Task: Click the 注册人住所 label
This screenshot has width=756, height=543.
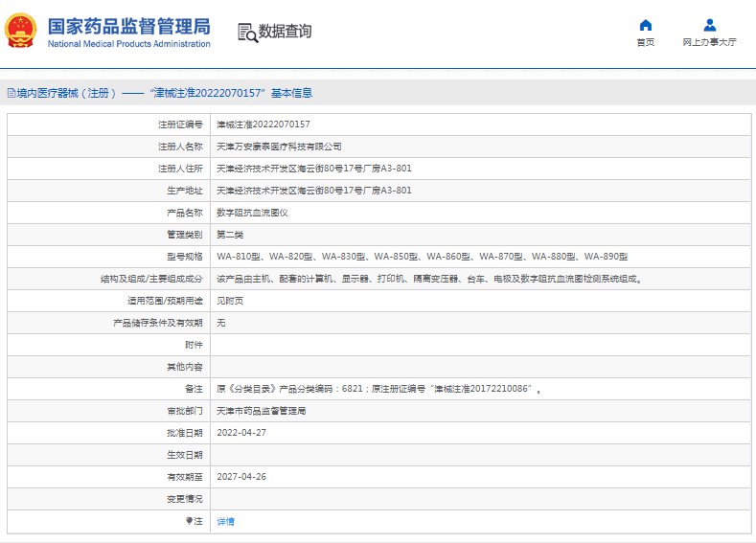Action: (180, 169)
